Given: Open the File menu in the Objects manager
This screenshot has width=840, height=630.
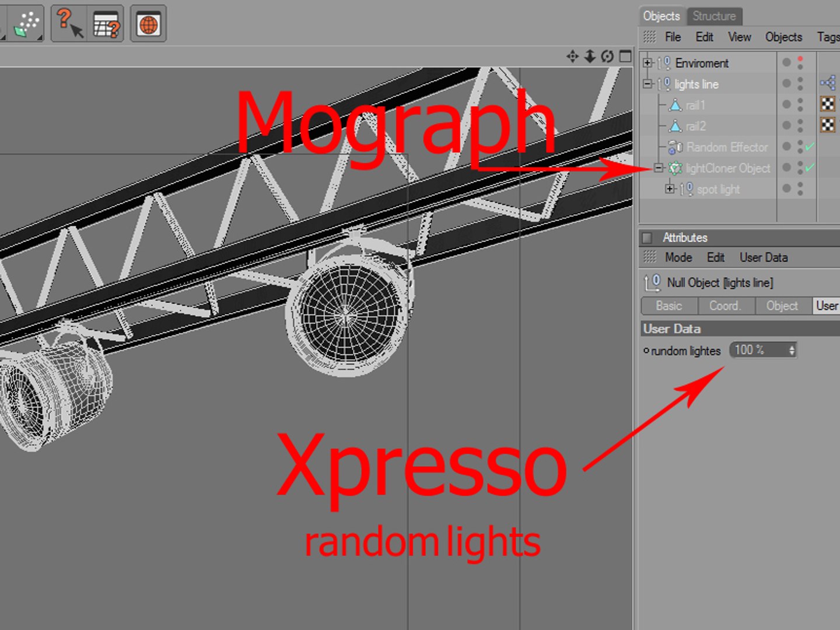Looking at the screenshot, I should click(673, 37).
